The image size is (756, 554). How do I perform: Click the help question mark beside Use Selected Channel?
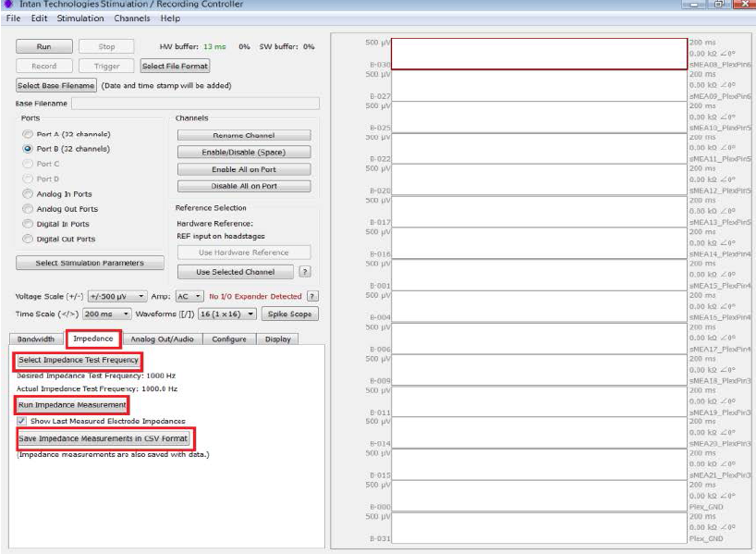point(305,272)
